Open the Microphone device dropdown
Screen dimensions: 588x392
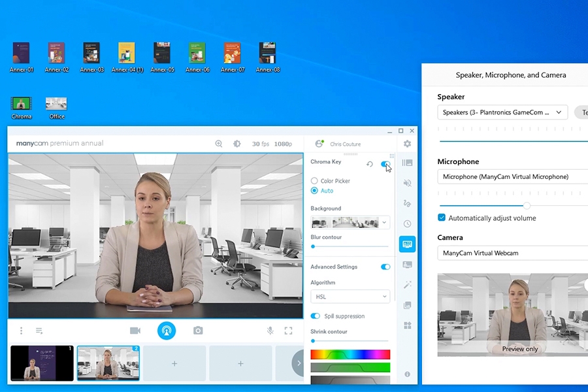coord(513,176)
